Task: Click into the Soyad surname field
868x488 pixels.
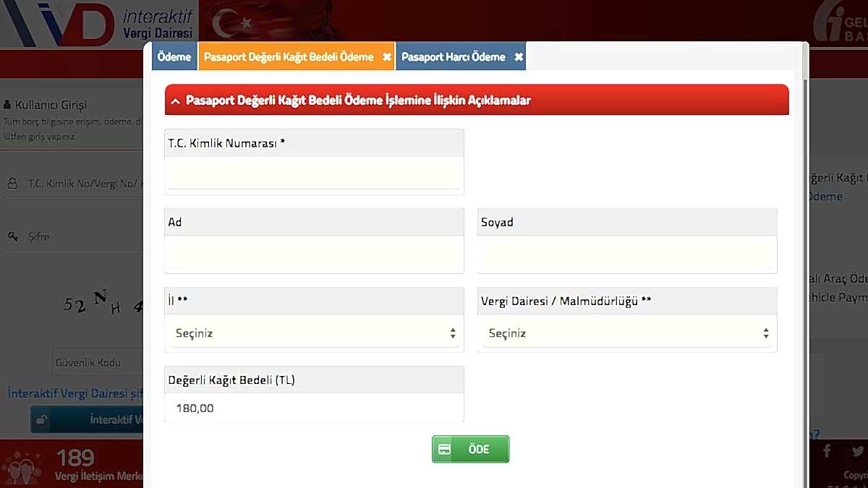Action: (627, 254)
